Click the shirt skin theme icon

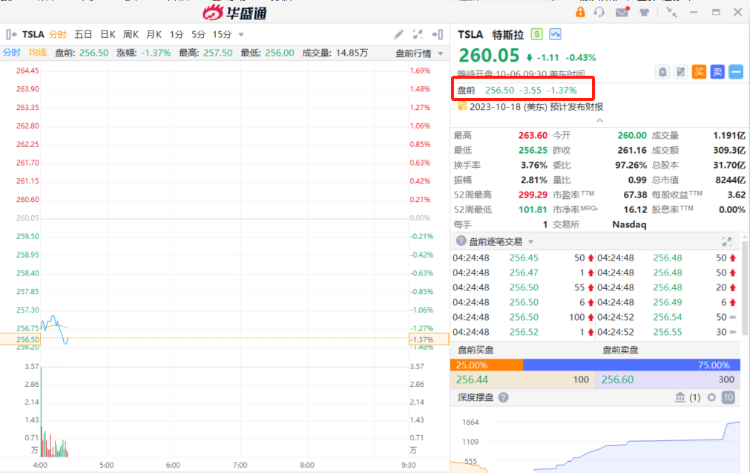coord(644,12)
